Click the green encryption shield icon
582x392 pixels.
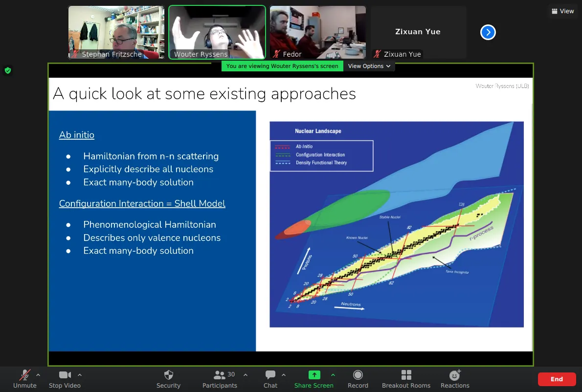coord(8,70)
